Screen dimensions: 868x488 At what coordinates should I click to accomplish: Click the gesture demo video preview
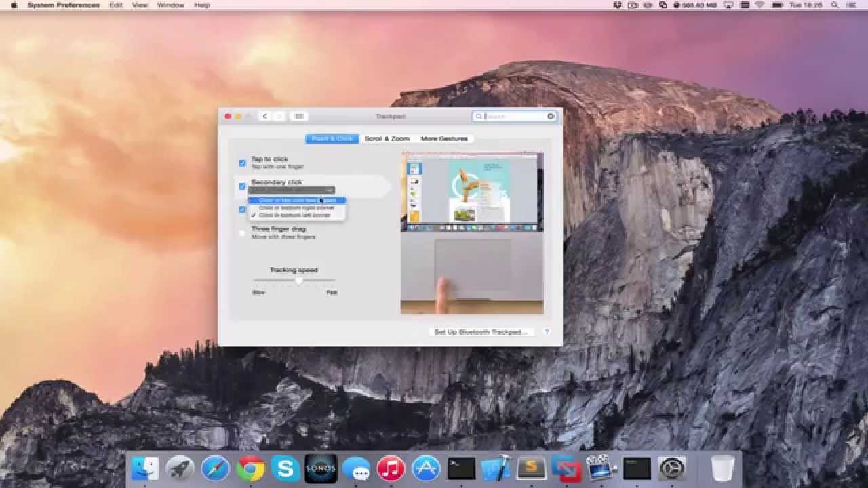tap(472, 234)
